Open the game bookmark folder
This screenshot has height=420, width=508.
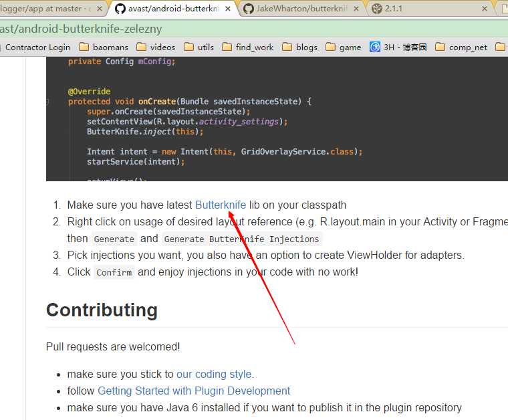[x=343, y=47]
